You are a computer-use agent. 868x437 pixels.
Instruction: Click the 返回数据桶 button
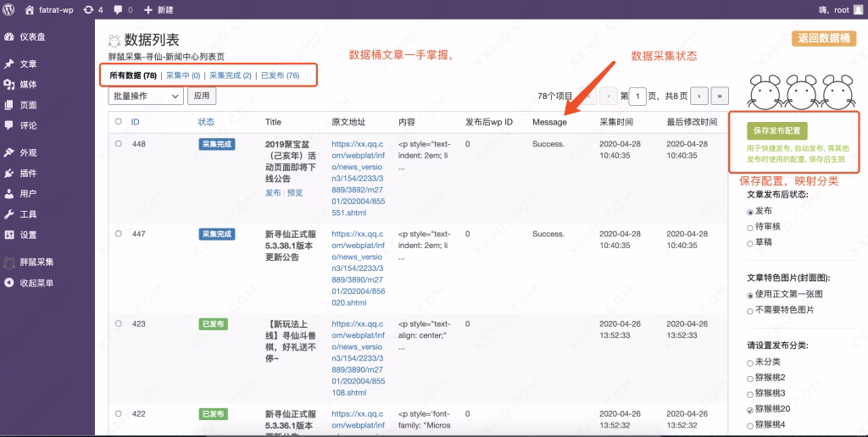pyautogui.click(x=825, y=38)
